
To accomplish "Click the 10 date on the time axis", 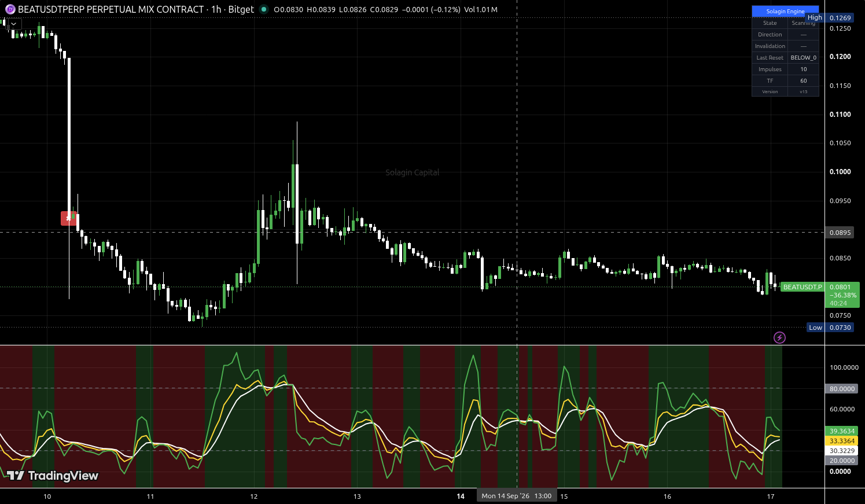I will click(47, 496).
